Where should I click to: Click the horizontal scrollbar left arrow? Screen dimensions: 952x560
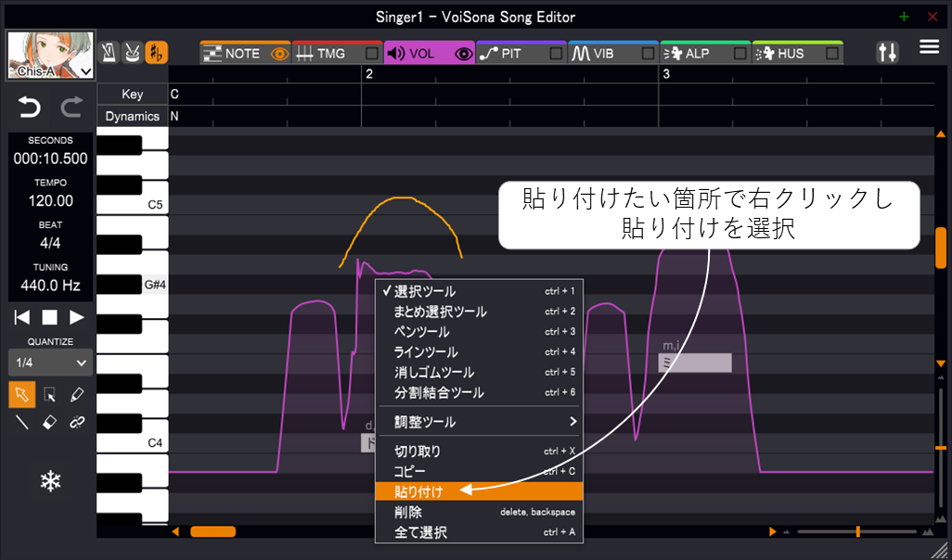tap(175, 531)
